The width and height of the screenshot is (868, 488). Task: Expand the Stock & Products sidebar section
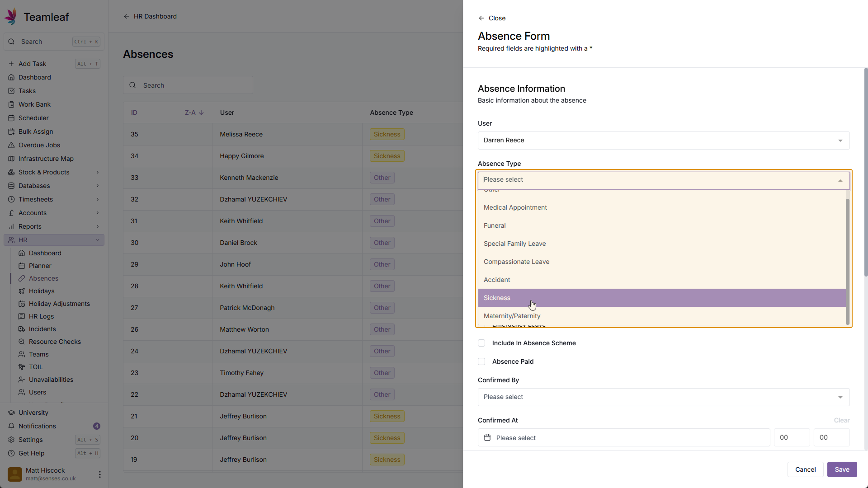pos(98,172)
